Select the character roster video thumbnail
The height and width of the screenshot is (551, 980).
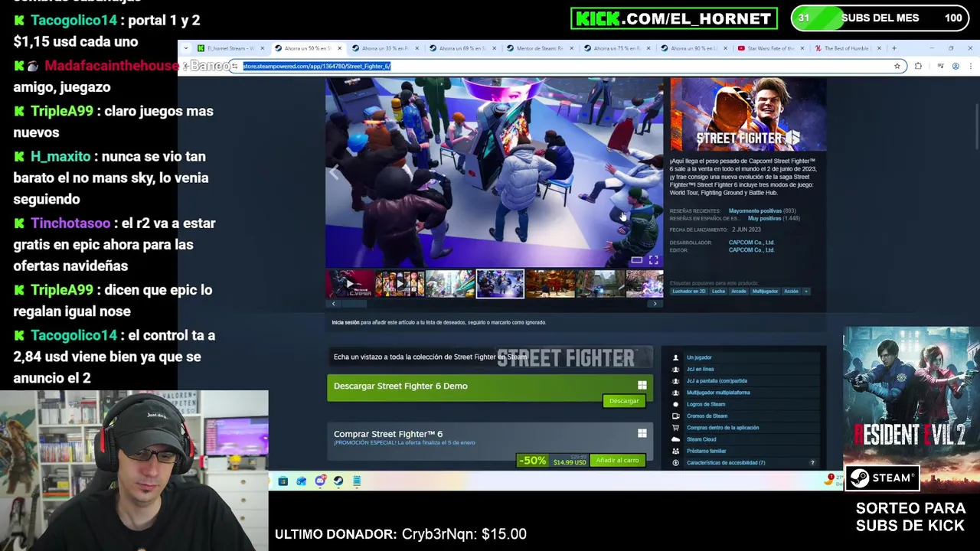399,284
